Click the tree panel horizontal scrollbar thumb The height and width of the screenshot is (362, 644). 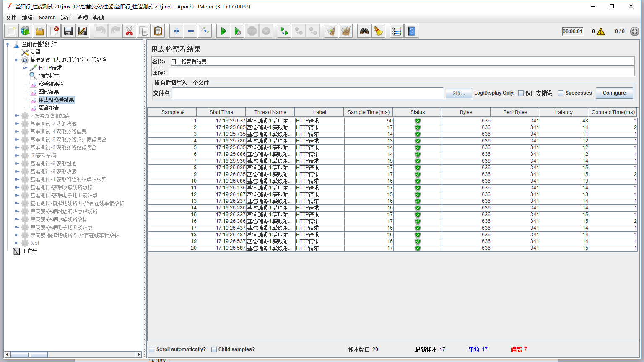(x=29, y=354)
